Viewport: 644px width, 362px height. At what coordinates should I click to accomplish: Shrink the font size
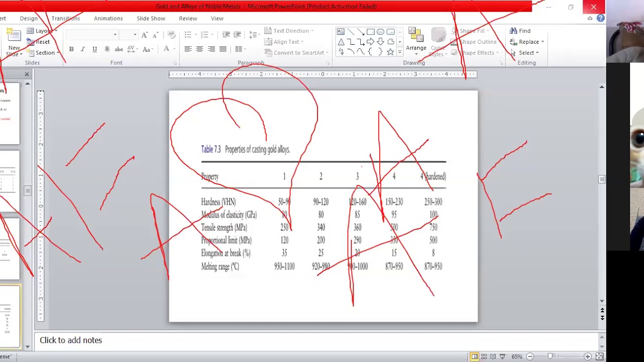(156, 35)
